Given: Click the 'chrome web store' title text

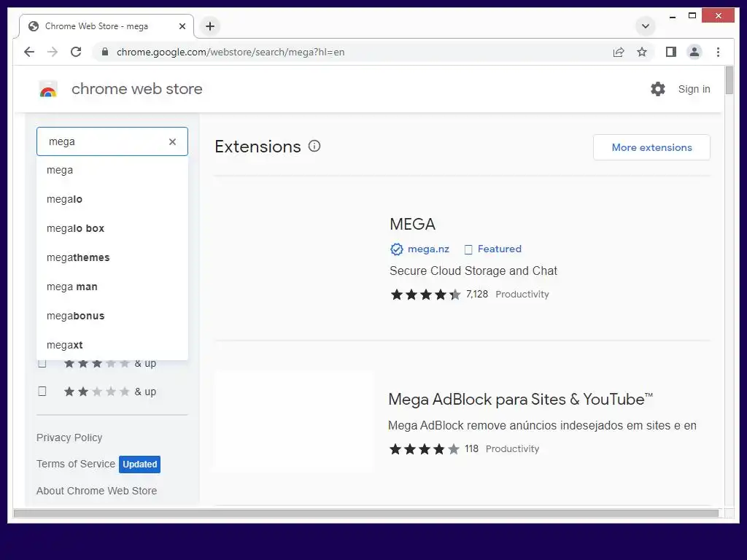Looking at the screenshot, I should [136, 89].
